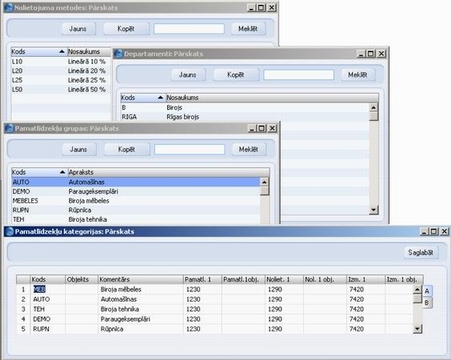Click Kopēt in Pamatlīdzekļu grupas window
Screen dimensions: 451x360
tap(127, 149)
